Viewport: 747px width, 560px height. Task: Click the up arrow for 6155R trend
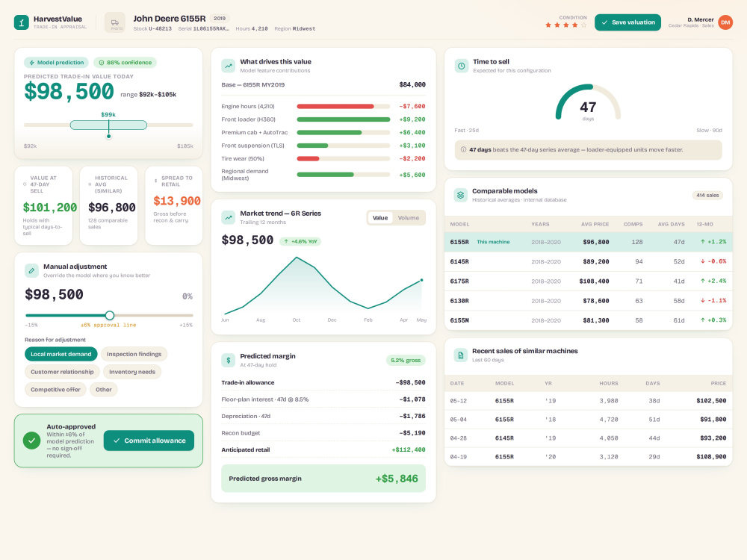703,242
